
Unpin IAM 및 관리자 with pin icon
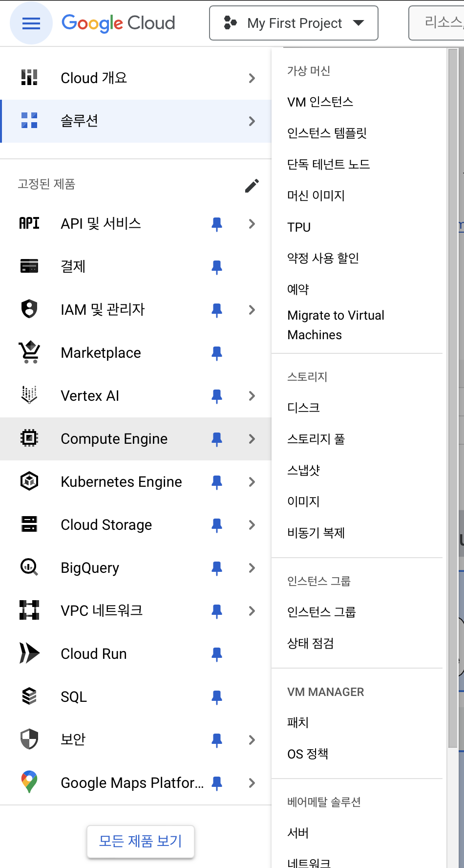(x=217, y=310)
